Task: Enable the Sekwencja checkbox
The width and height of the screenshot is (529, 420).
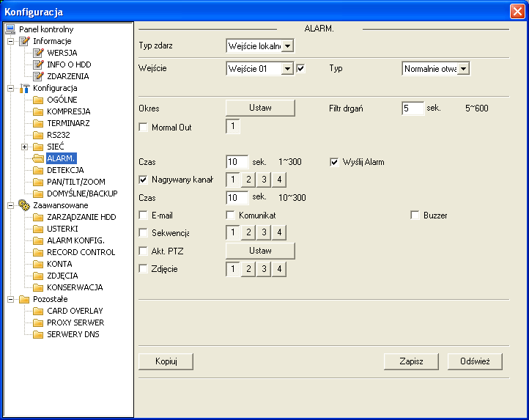Action: pyautogui.click(x=144, y=233)
